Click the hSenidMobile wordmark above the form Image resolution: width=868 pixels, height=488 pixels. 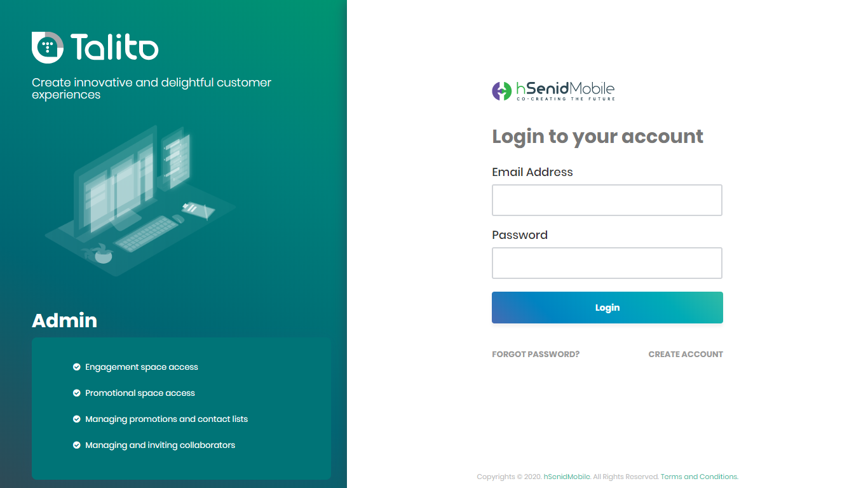[x=565, y=90]
